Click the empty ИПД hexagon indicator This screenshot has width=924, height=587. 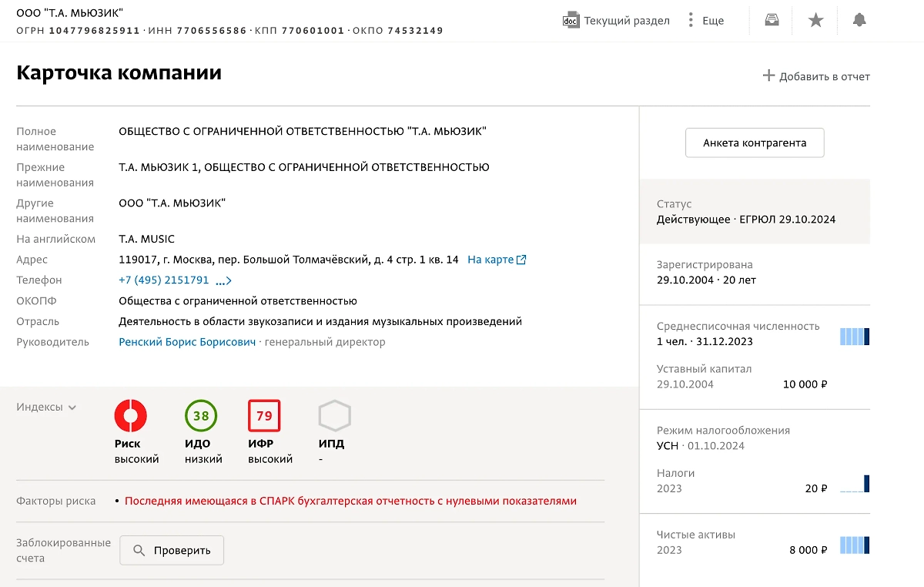point(334,417)
